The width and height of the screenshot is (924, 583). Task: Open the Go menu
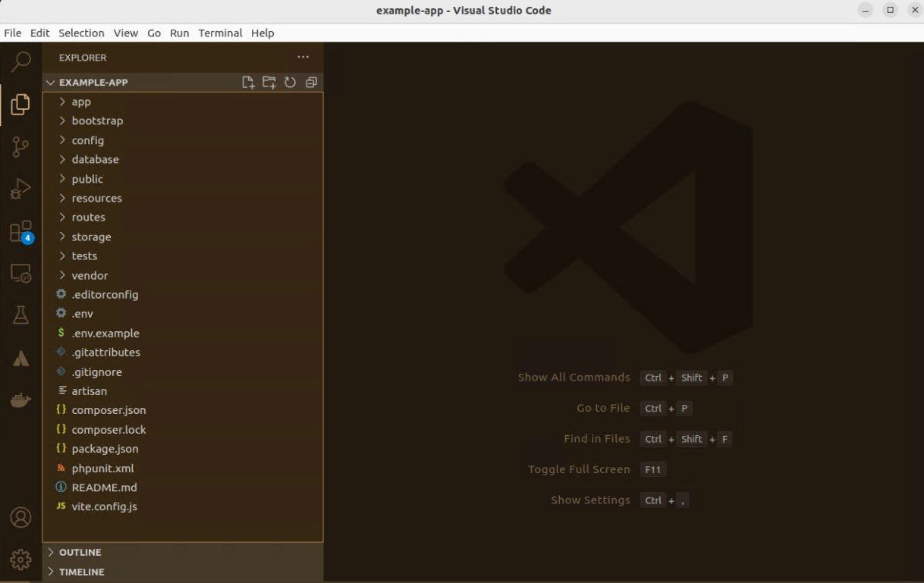pyautogui.click(x=154, y=33)
